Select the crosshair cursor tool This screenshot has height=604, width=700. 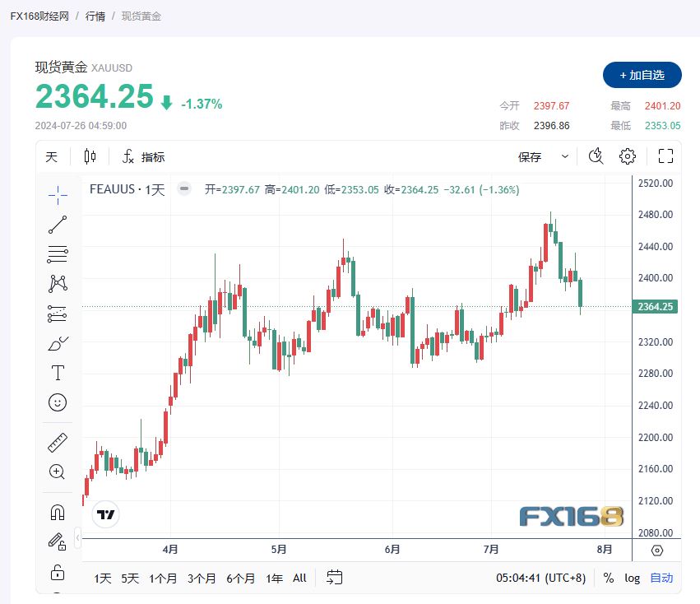point(58,193)
